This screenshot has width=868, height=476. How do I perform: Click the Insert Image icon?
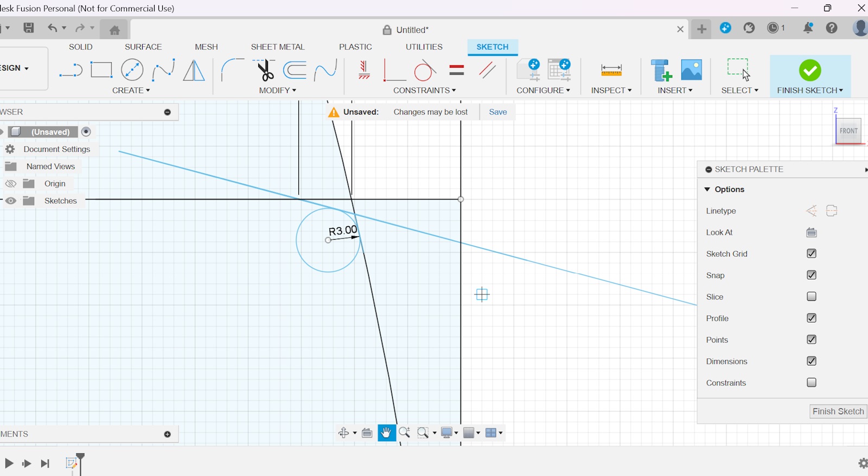[691, 70]
